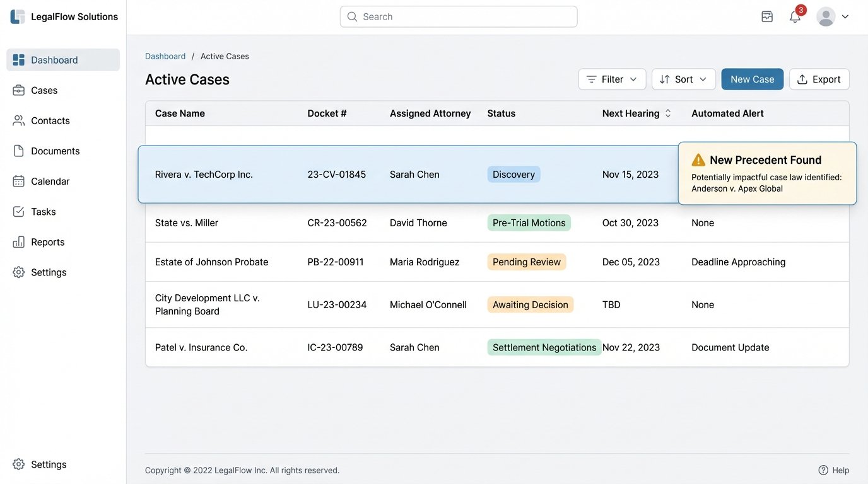
Task: Navigate to Dashboard via the breadcrumb
Action: click(x=165, y=55)
